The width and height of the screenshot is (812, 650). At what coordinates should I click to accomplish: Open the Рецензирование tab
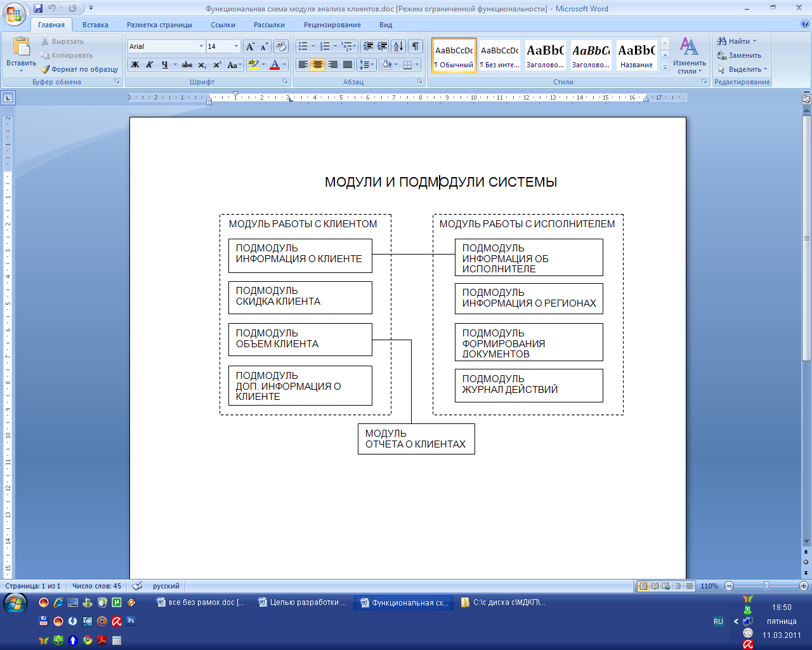coord(332,25)
